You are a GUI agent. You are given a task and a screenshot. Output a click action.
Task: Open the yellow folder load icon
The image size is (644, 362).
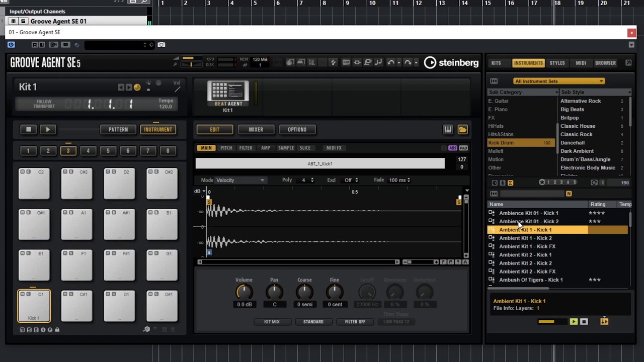(462, 130)
